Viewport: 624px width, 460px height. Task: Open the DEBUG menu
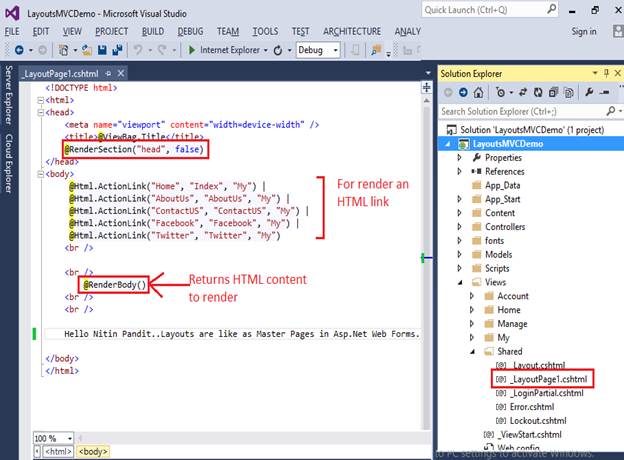tap(190, 31)
